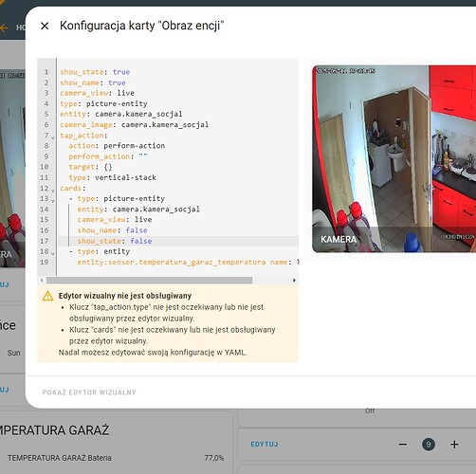The image size is (476, 474).
Task: Show the visual editor button
Action: click(x=89, y=392)
